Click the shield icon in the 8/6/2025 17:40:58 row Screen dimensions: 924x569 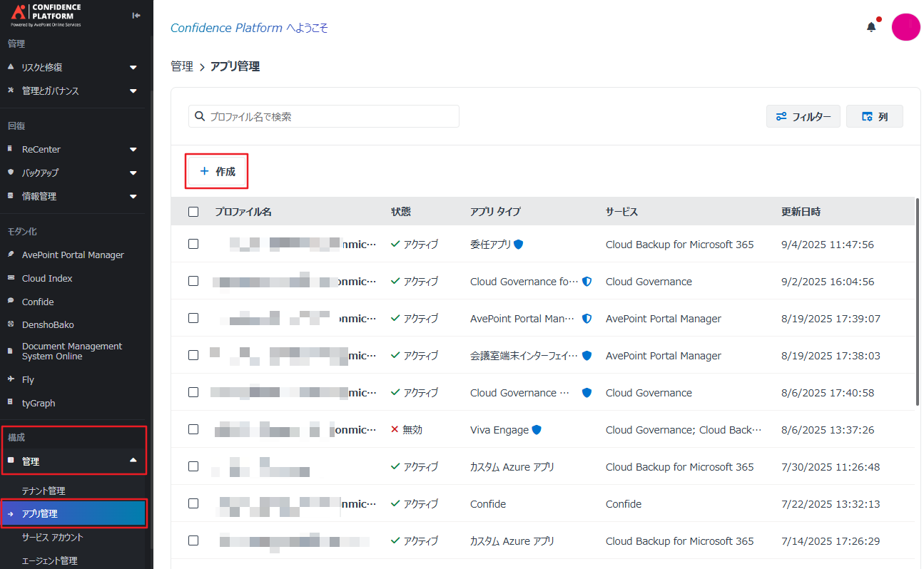click(x=587, y=393)
